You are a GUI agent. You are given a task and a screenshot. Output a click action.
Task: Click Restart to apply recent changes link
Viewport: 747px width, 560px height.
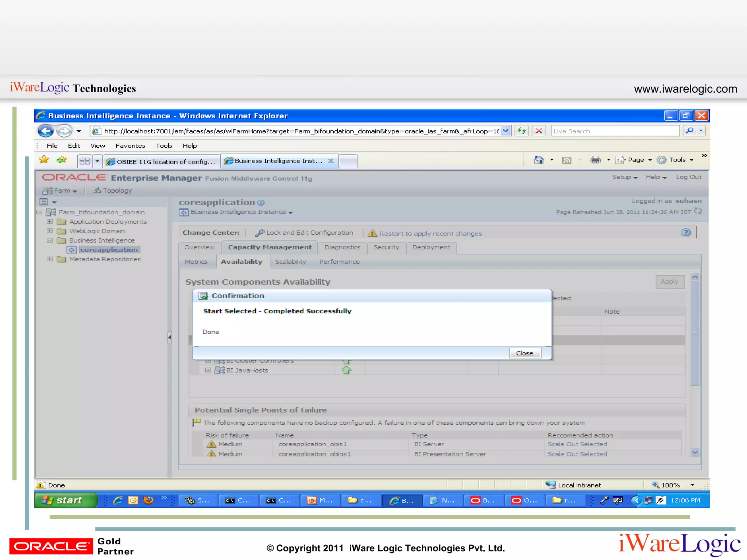click(430, 233)
